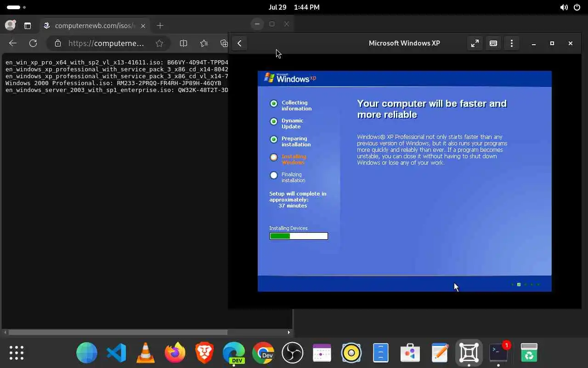Open a new browser tab
Viewport: 588px width, 368px height.
click(x=160, y=26)
